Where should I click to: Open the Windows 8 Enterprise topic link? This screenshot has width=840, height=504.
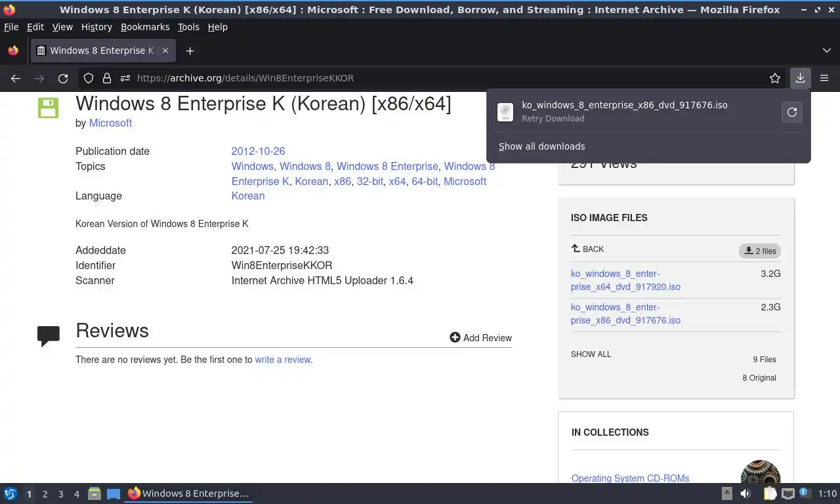pos(387,166)
